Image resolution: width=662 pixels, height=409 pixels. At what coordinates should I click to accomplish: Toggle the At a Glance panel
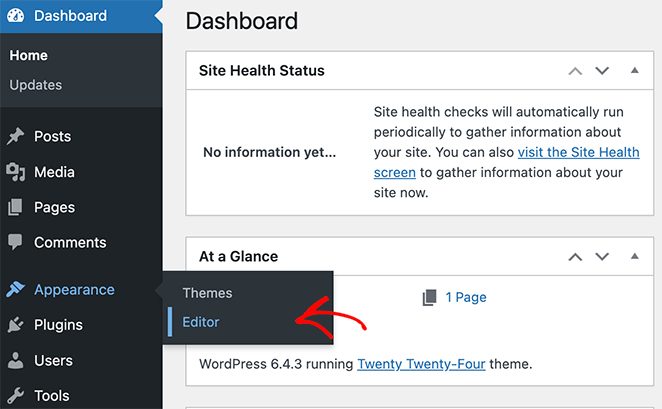(634, 257)
